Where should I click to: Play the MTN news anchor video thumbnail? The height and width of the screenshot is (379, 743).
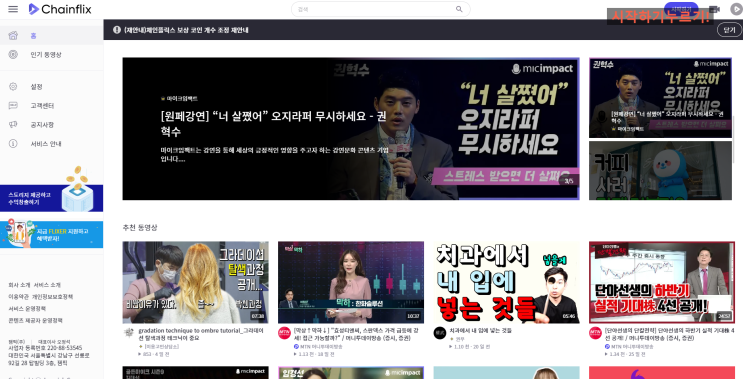coord(351,282)
